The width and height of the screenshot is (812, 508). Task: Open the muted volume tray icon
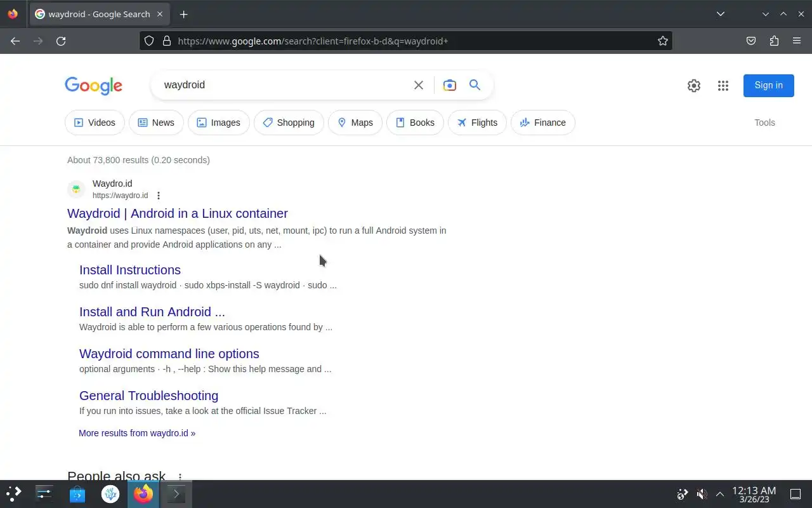[x=702, y=494]
